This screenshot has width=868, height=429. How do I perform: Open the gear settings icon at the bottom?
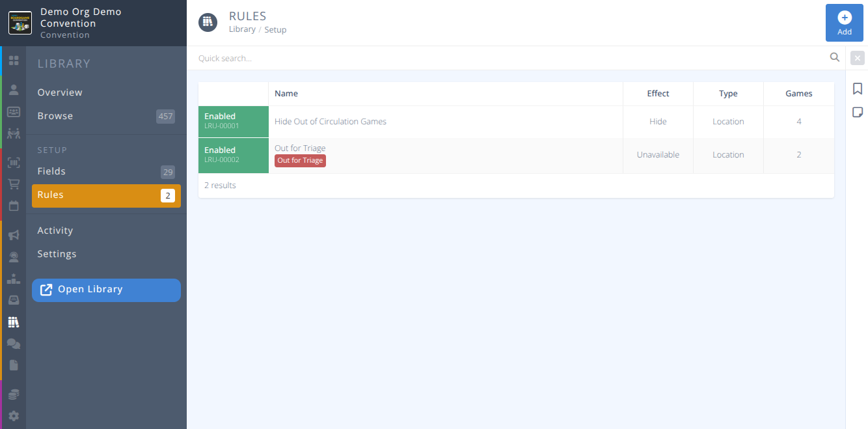point(14,416)
